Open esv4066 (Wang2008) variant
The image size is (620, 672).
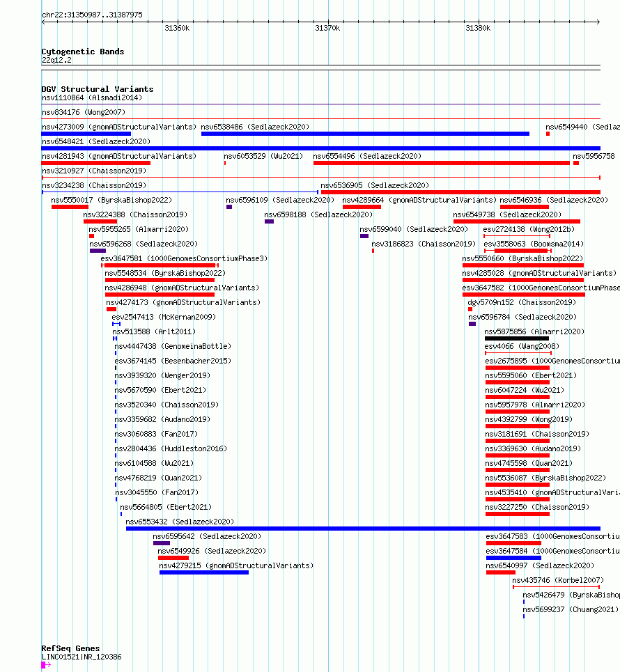522,346
